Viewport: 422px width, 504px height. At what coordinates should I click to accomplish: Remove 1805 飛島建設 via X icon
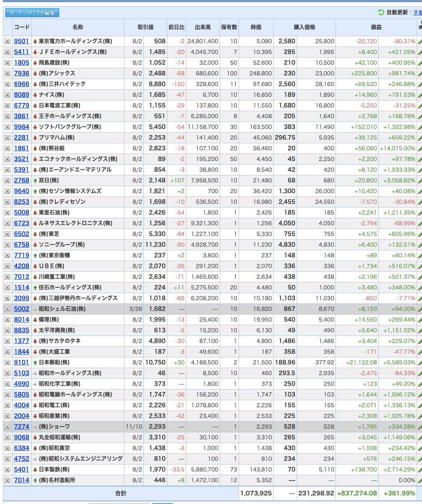[7, 63]
